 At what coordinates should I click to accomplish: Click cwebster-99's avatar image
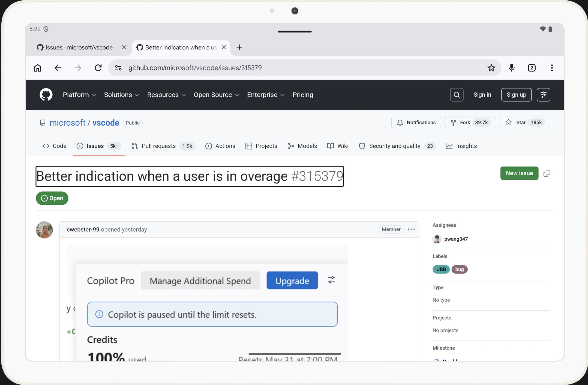44,230
